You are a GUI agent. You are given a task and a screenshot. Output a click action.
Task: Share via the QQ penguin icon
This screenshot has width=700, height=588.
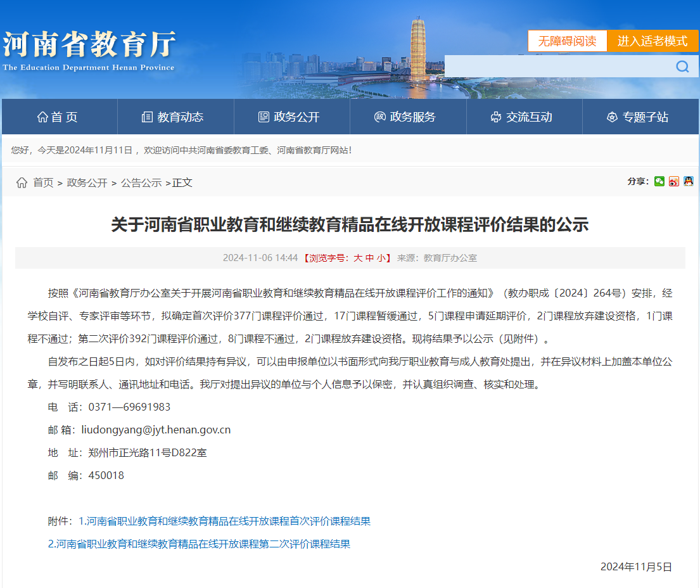(x=688, y=182)
